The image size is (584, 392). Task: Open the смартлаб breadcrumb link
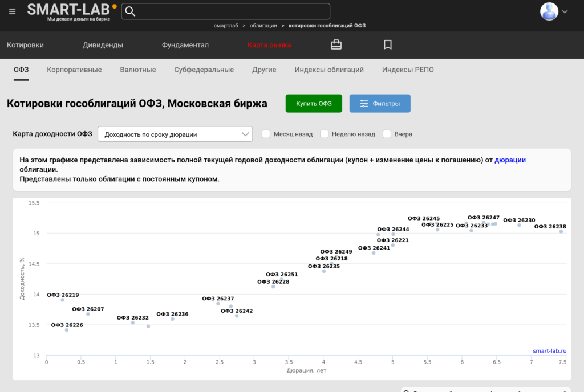226,25
